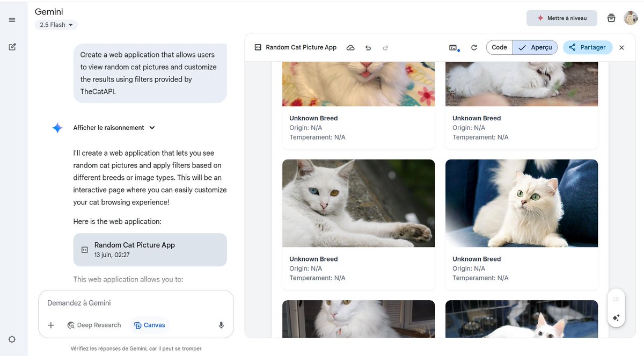
Task: Open the Random Cat Picture App chip
Action: (150, 250)
